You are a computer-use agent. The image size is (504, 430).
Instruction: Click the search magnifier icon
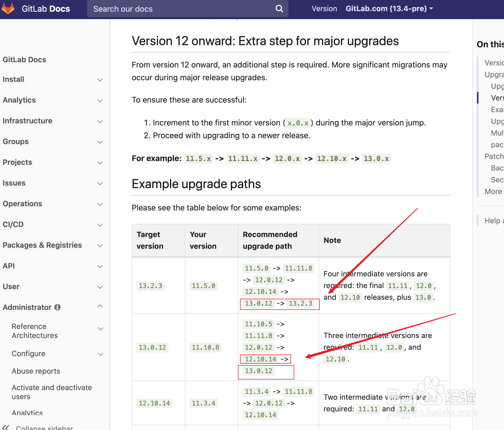279,9
